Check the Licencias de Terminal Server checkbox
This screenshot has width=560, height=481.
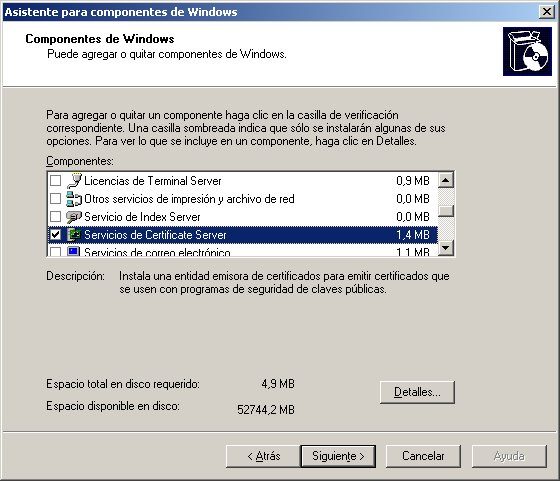tap(55, 181)
